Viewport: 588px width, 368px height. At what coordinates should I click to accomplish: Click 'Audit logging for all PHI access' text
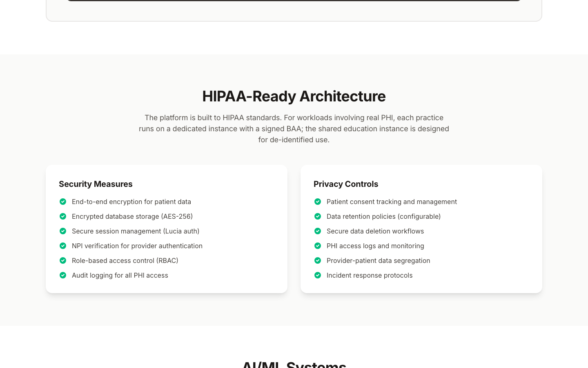point(120,275)
